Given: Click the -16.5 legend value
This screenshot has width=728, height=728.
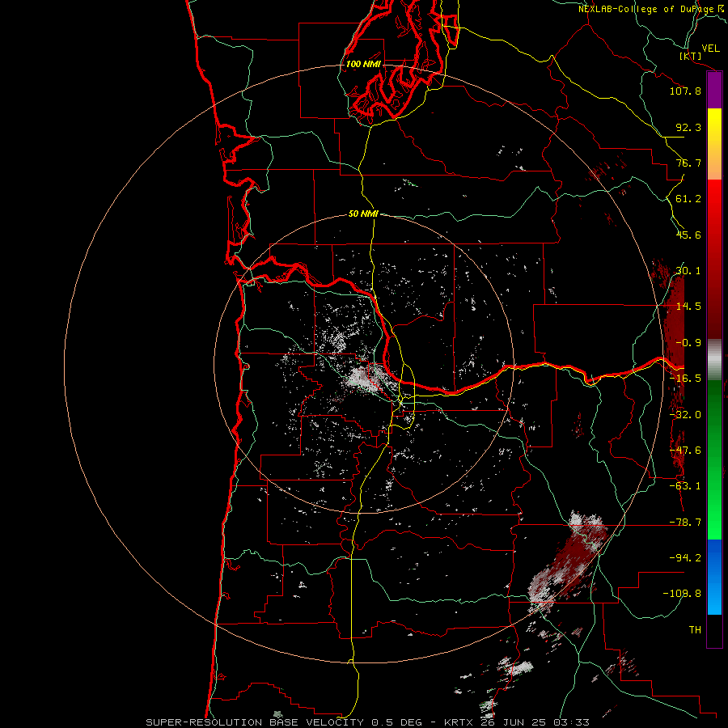Looking at the screenshot, I should tap(685, 379).
